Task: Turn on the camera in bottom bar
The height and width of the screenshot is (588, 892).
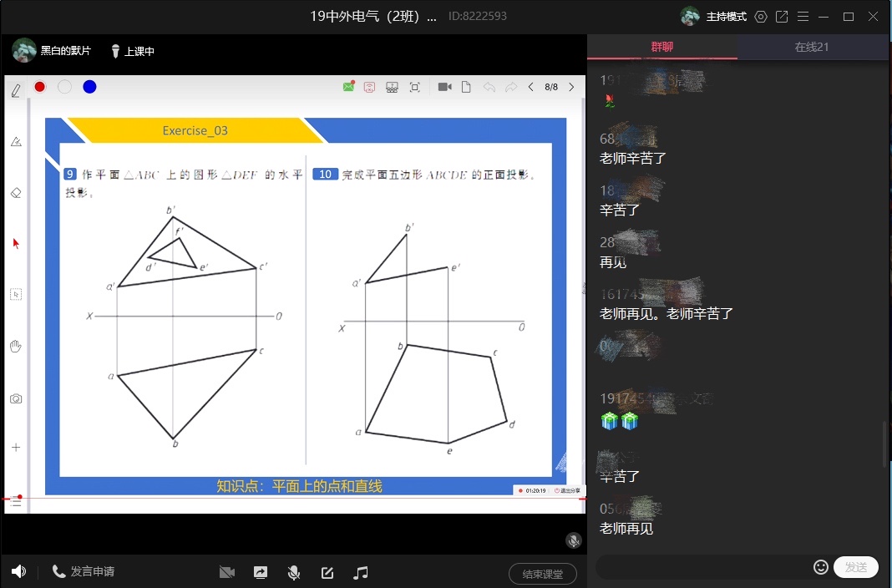Action: [226, 572]
